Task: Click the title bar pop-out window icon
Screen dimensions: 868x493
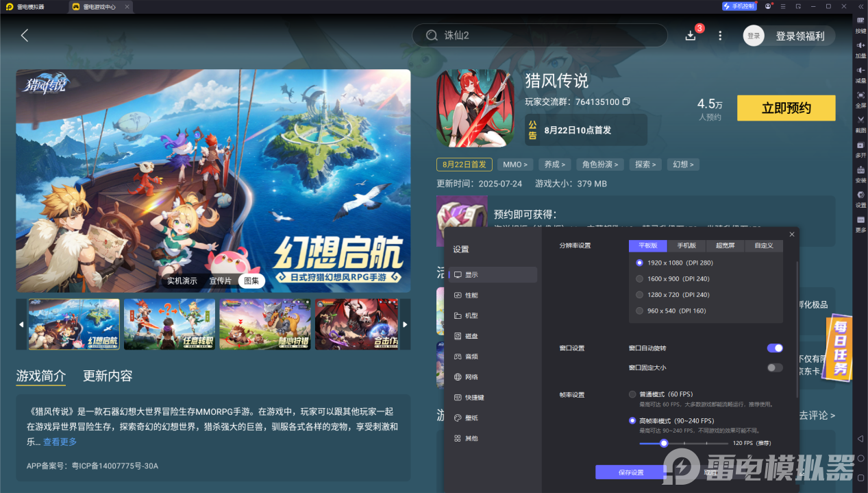Action: click(798, 6)
